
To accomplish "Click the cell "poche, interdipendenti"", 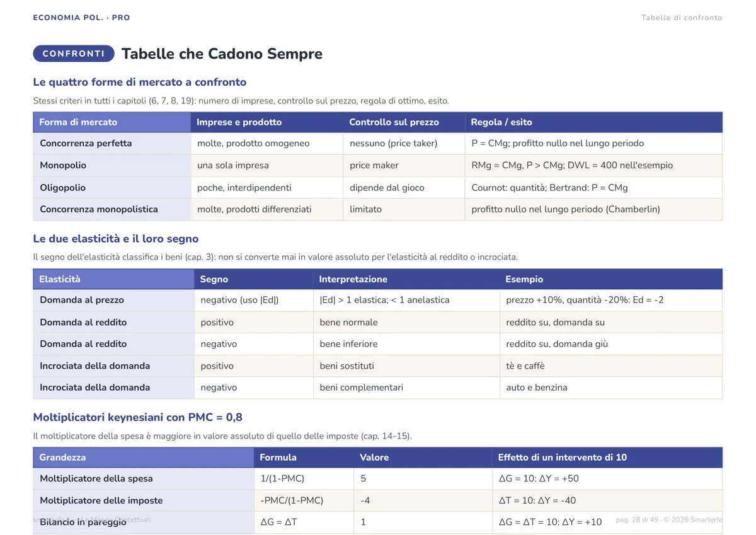I will point(267,187).
